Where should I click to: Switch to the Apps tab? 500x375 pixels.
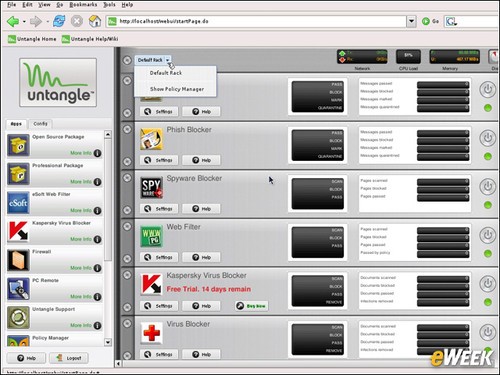(16, 124)
